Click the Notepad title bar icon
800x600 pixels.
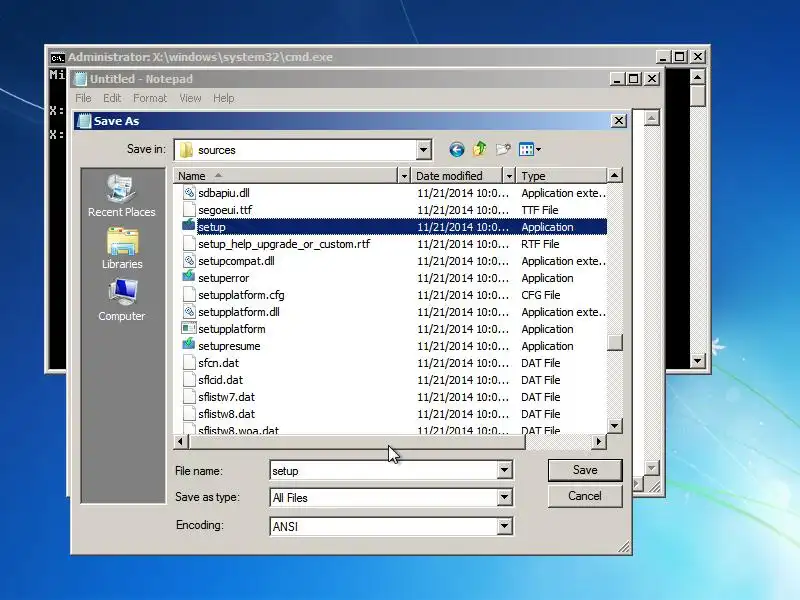pyautogui.click(x=81, y=79)
